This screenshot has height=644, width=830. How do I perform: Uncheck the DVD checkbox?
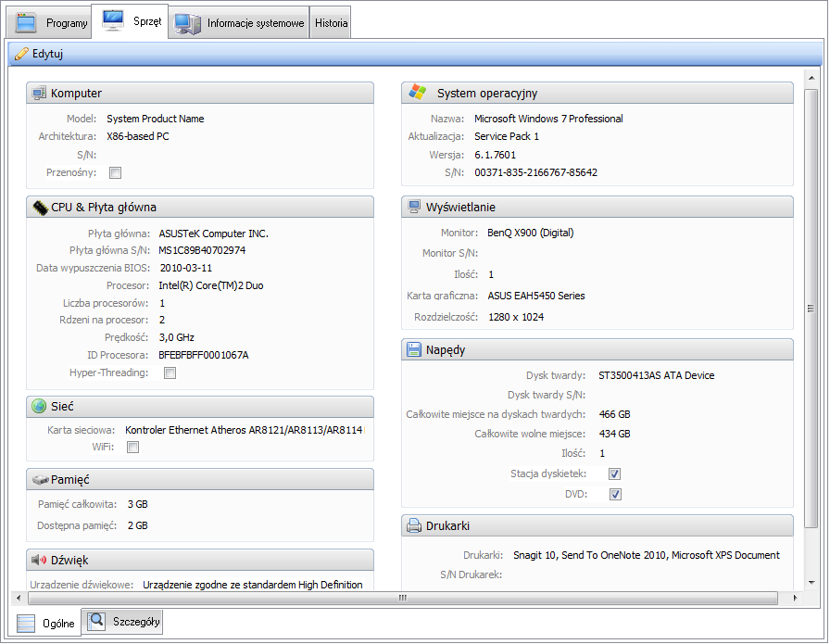615,494
